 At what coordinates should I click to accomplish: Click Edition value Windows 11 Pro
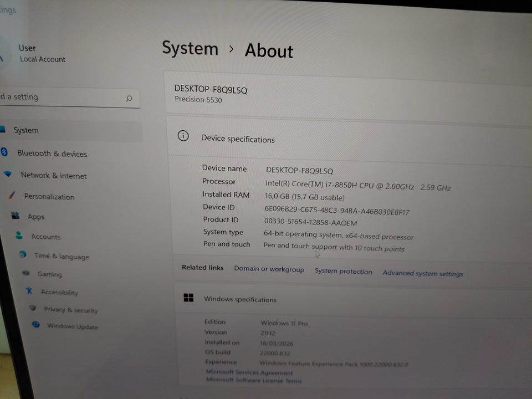[284, 323]
